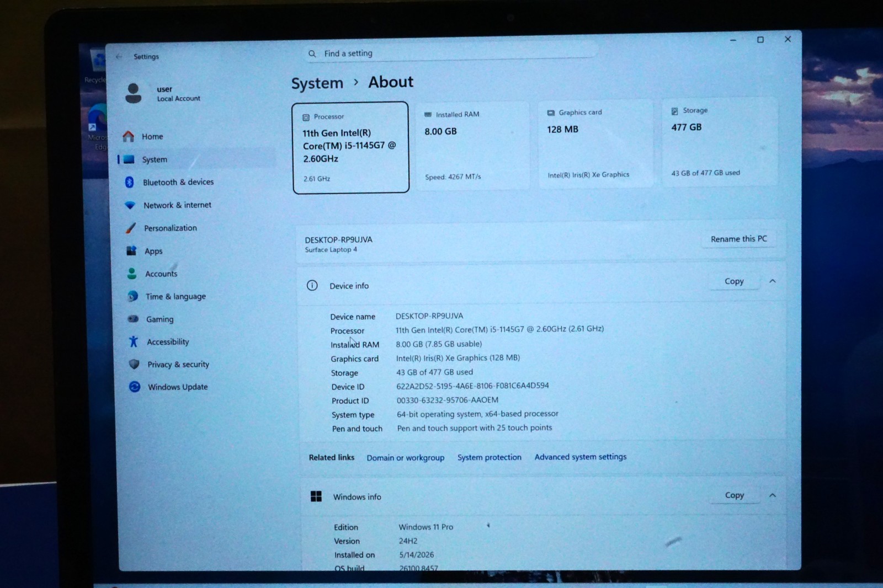Click the Windows logo in Windows info
The height and width of the screenshot is (588, 883).
tap(316, 496)
